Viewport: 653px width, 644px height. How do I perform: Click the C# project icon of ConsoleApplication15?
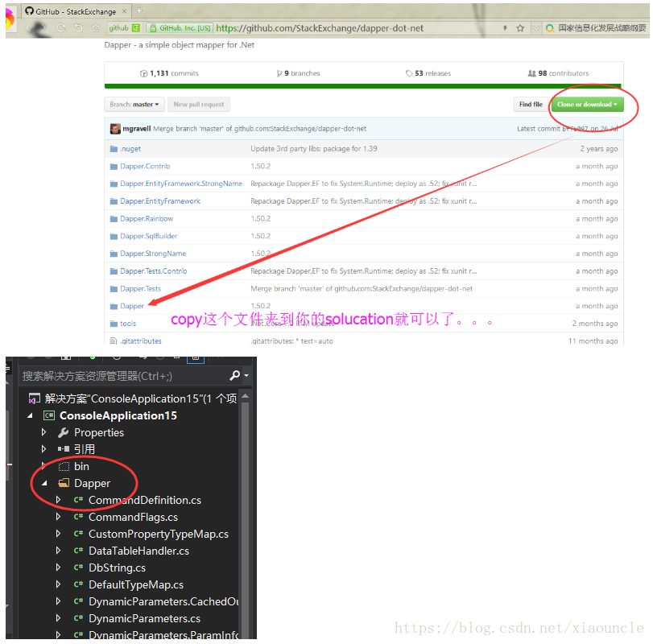click(49, 415)
